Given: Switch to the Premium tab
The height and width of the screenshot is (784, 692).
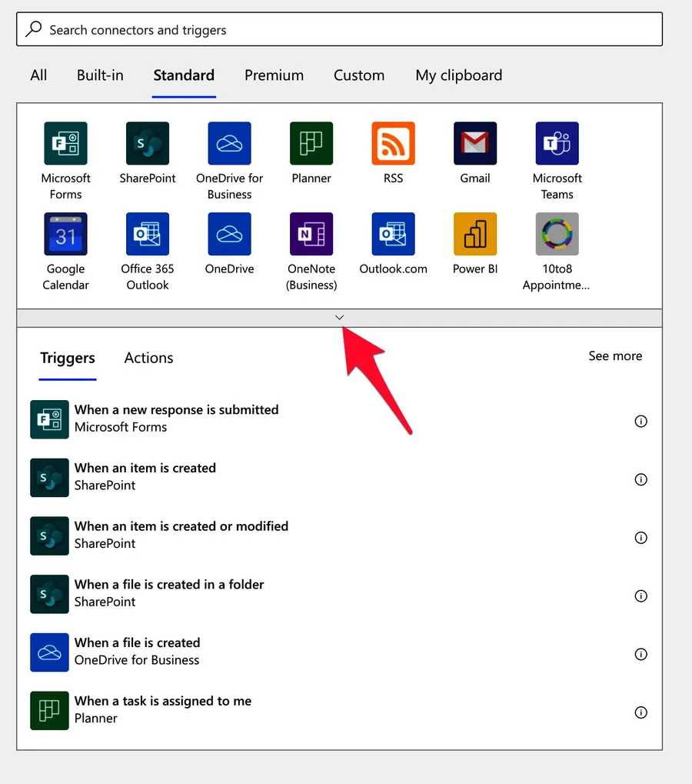Looking at the screenshot, I should click(x=274, y=75).
